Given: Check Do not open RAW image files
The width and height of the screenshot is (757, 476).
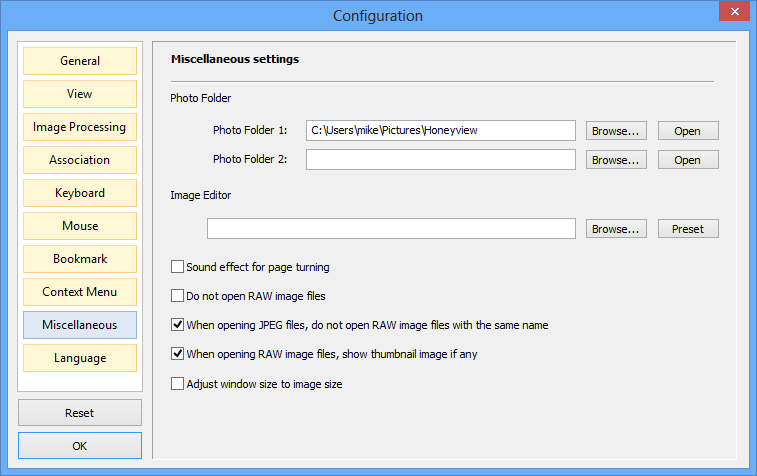Looking at the screenshot, I should point(177,295).
